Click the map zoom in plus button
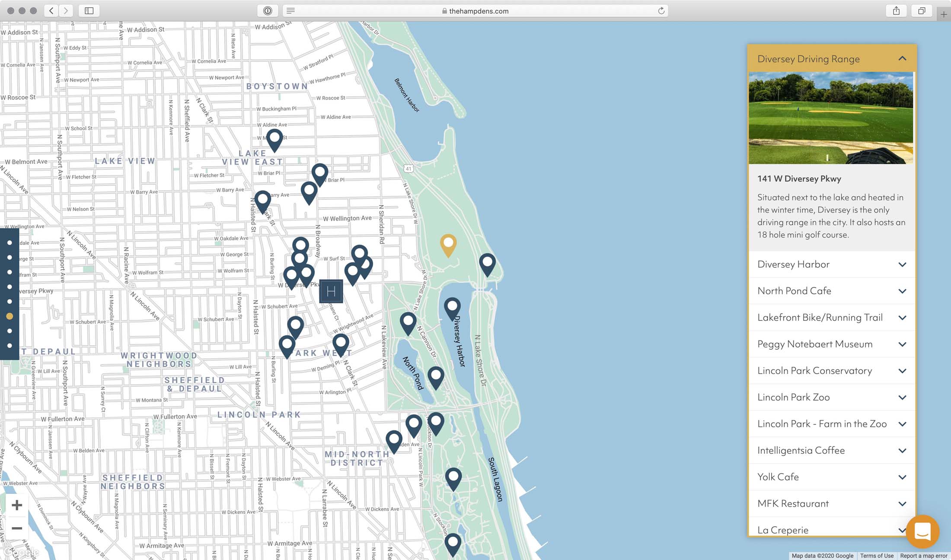The width and height of the screenshot is (951, 560). tap(17, 505)
